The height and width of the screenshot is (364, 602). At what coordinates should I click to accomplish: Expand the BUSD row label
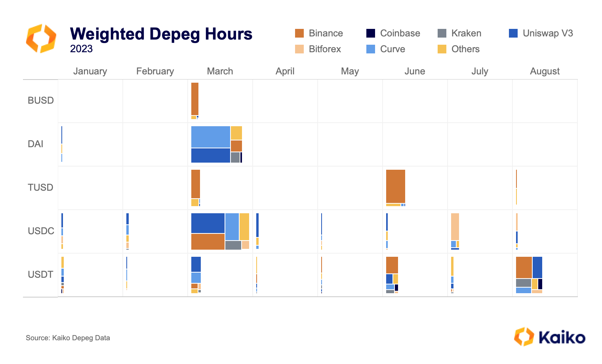coord(41,100)
